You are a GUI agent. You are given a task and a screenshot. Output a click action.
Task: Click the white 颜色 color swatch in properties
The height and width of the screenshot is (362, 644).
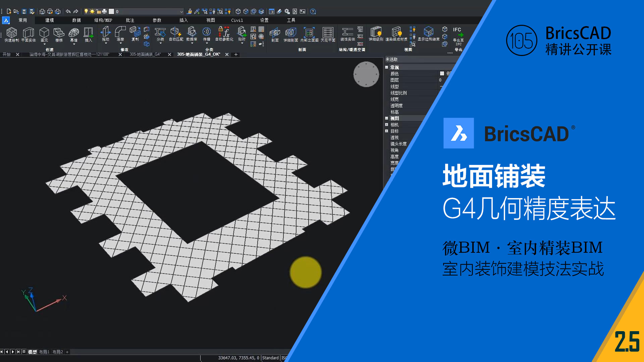(x=442, y=74)
